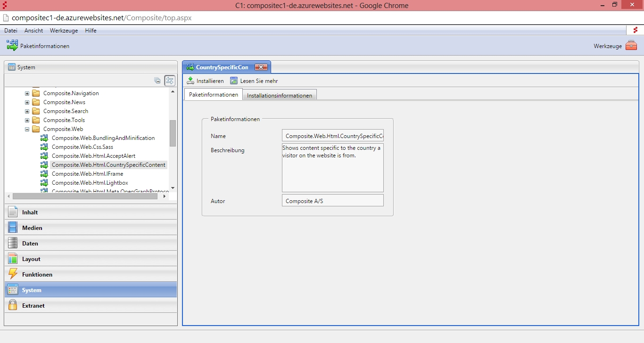The image size is (644, 343).
Task: Click the Werkzeuge toolbox icon
Action: 631,46
